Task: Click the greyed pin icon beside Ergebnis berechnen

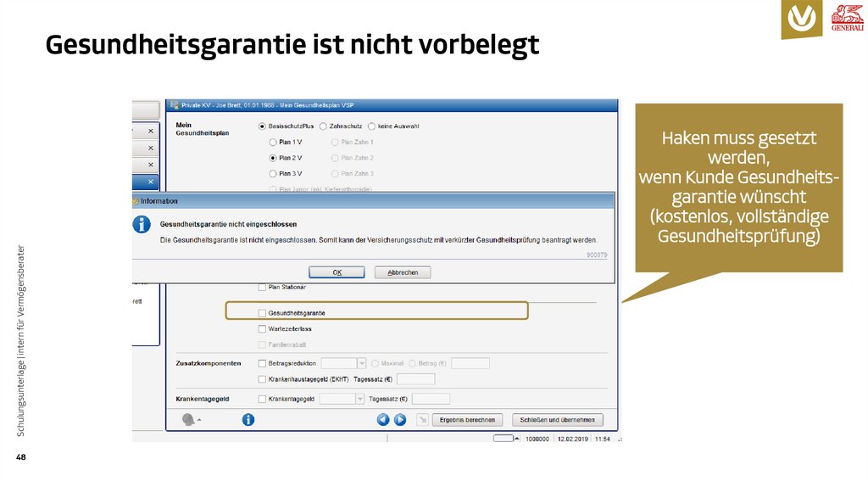Action: click(x=422, y=420)
